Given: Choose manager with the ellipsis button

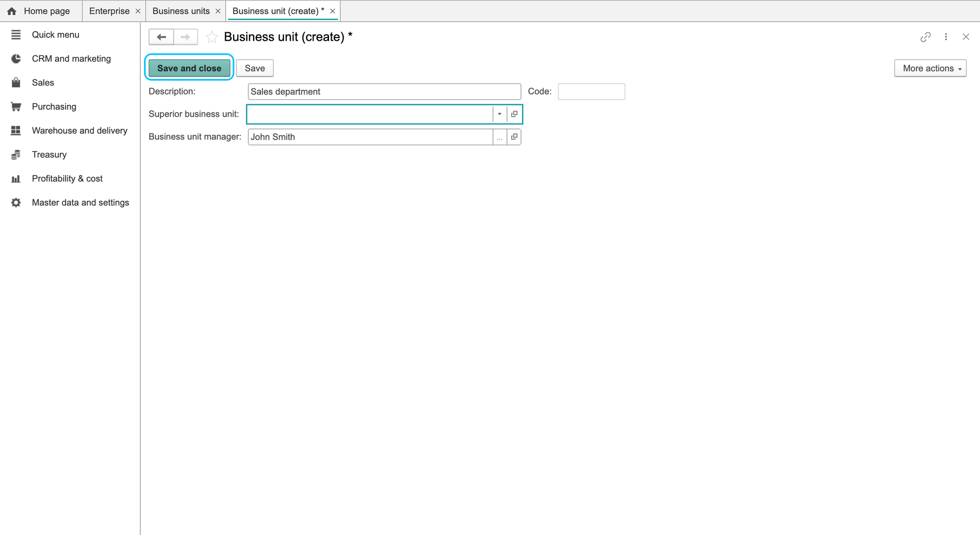Looking at the screenshot, I should pyautogui.click(x=499, y=137).
